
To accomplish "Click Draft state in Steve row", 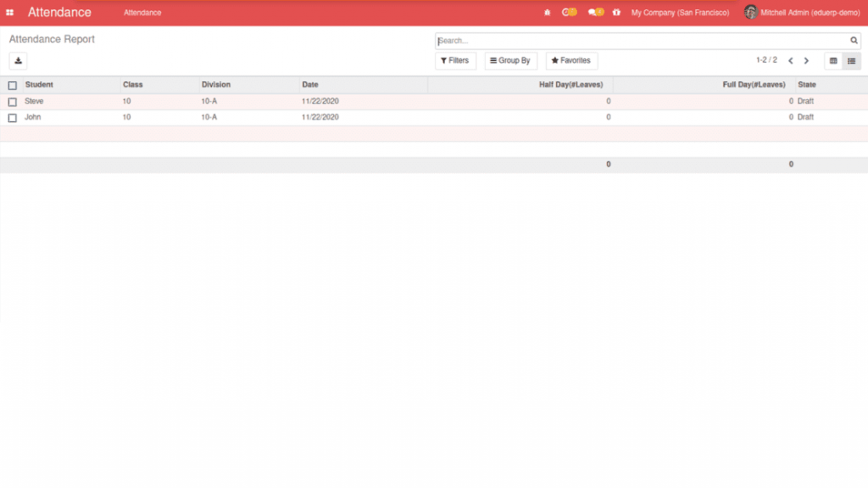I will coord(805,102).
